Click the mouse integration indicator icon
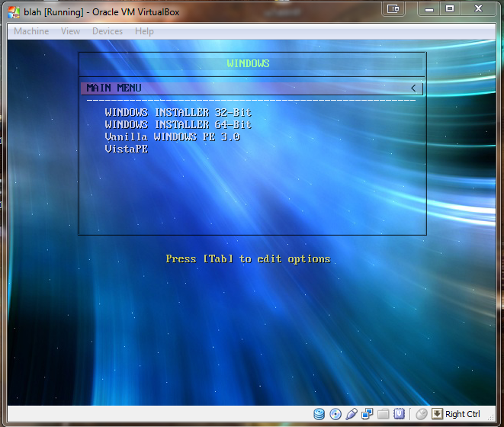Viewport: 504px width, 427px height. point(422,414)
